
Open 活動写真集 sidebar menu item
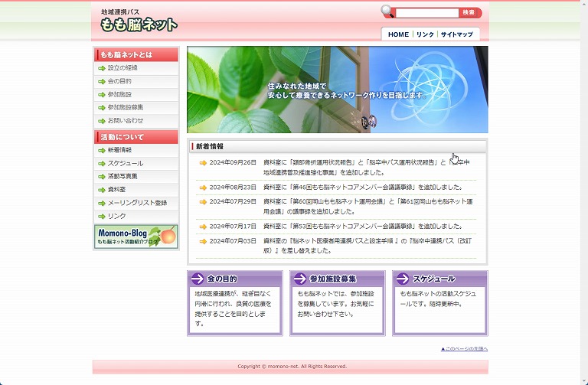(x=136, y=177)
